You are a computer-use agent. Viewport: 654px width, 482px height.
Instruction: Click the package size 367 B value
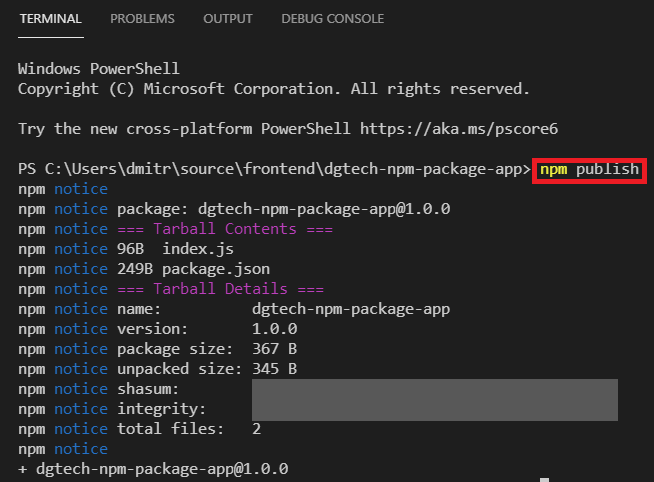click(x=274, y=349)
